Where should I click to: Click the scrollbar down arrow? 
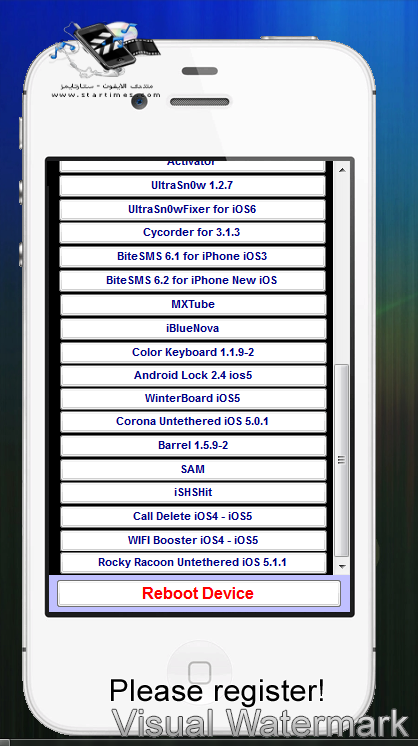(x=341, y=567)
